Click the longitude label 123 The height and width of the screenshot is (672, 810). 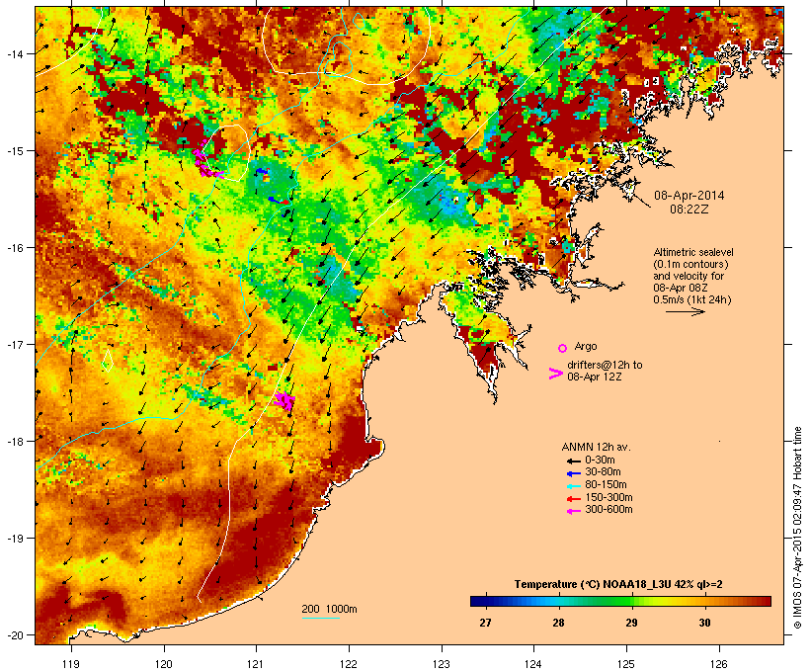(442, 664)
